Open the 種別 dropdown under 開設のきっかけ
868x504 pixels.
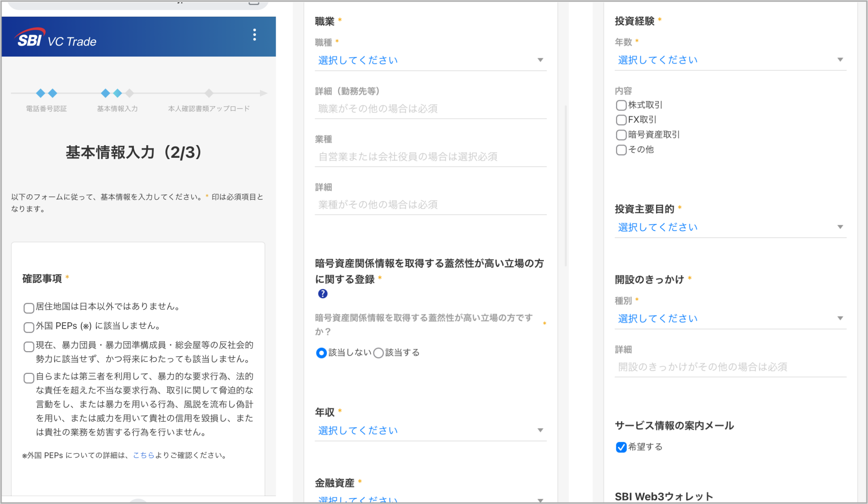click(x=730, y=318)
